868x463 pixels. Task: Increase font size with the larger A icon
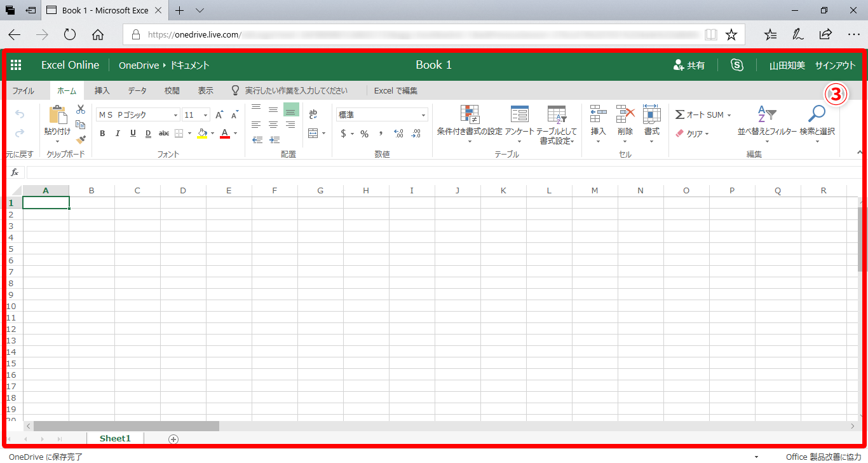point(219,115)
